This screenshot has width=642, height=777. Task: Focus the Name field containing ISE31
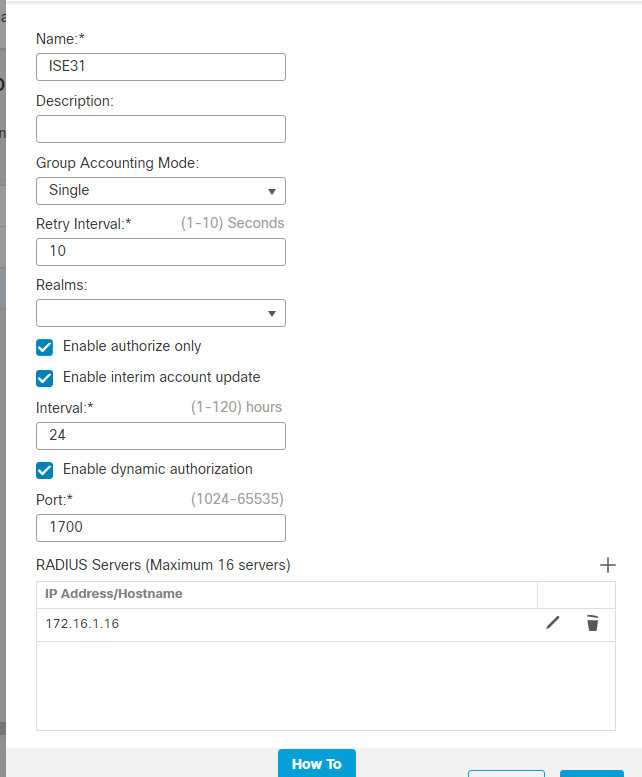161,67
